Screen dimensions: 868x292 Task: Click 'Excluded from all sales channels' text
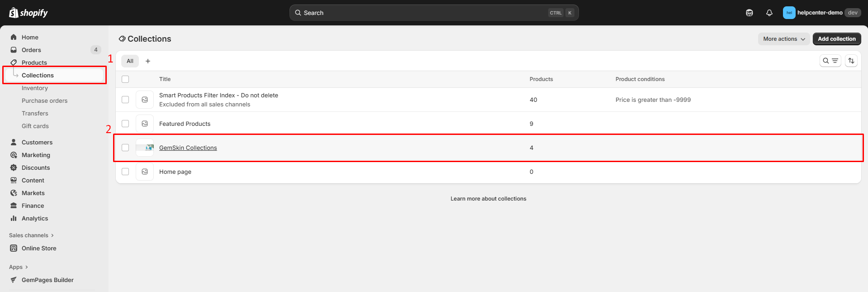pos(204,104)
